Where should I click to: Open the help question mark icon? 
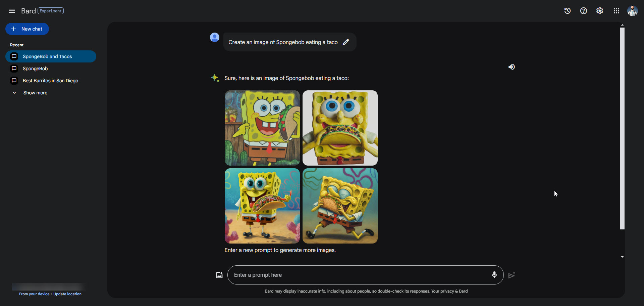[x=584, y=11]
